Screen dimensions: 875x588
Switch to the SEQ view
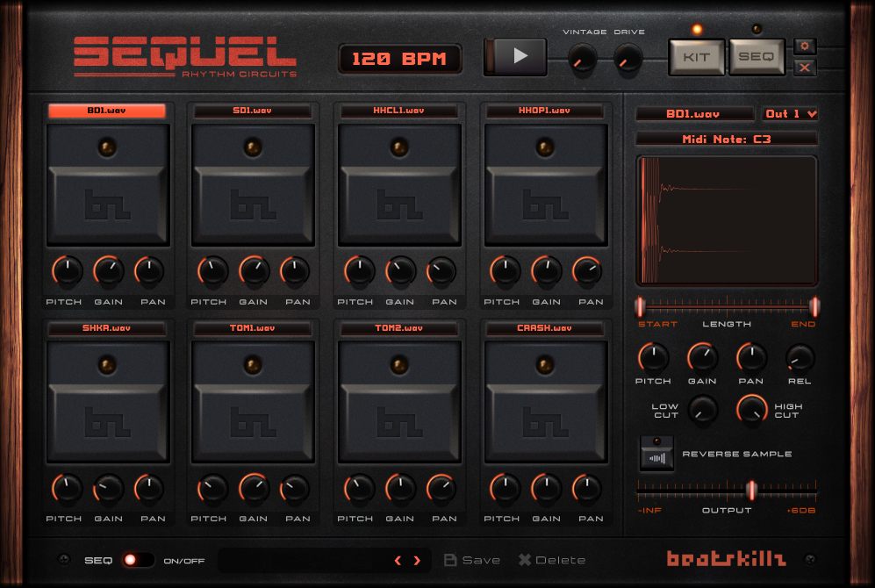[757, 57]
